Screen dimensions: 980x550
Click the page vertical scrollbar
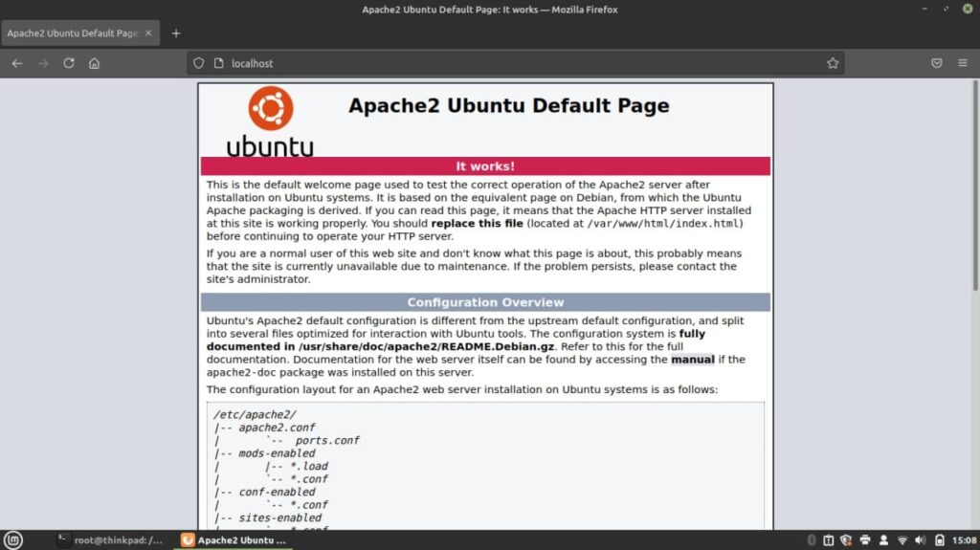pos(975,186)
